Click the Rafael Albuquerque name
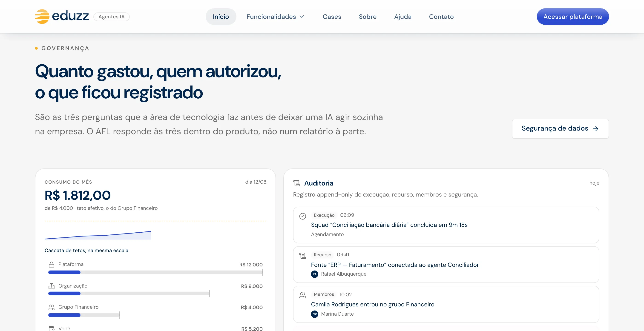Screen dimensions: 644x331 (343, 274)
